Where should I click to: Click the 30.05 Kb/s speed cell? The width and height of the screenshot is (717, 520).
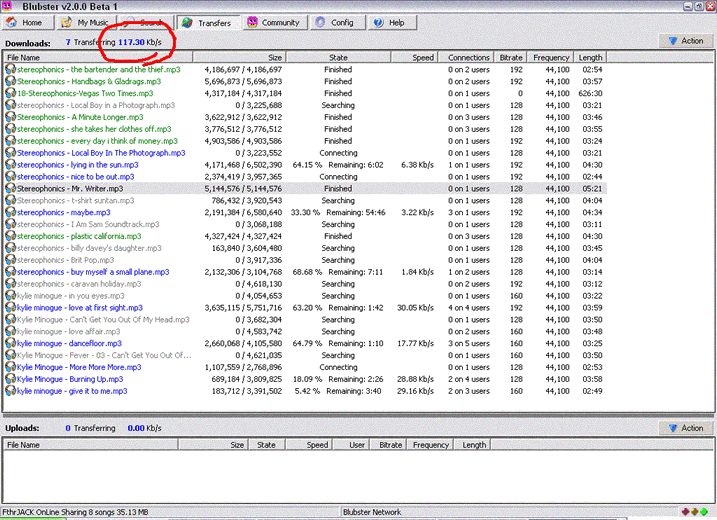pyautogui.click(x=415, y=307)
